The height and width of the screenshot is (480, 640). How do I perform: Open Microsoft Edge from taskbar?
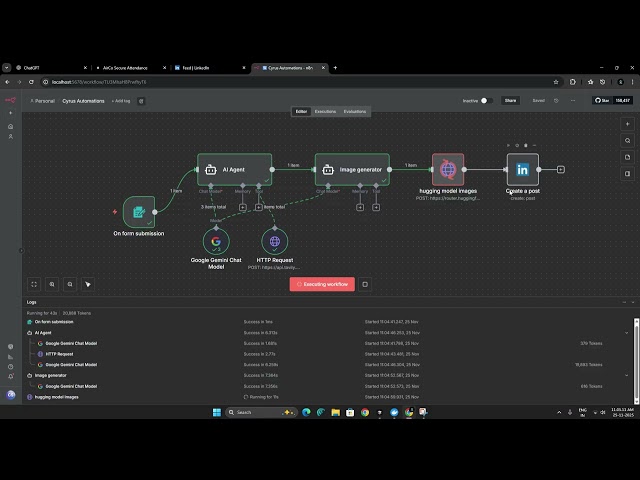coord(306,412)
